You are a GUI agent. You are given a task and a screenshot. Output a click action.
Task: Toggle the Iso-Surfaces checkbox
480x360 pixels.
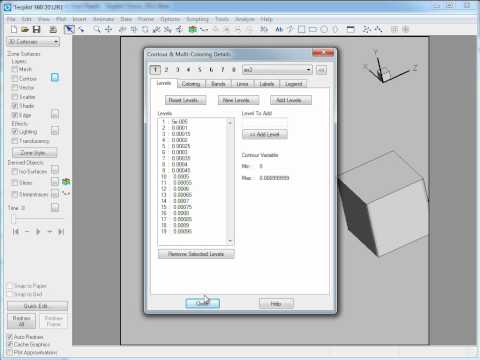pos(14,171)
